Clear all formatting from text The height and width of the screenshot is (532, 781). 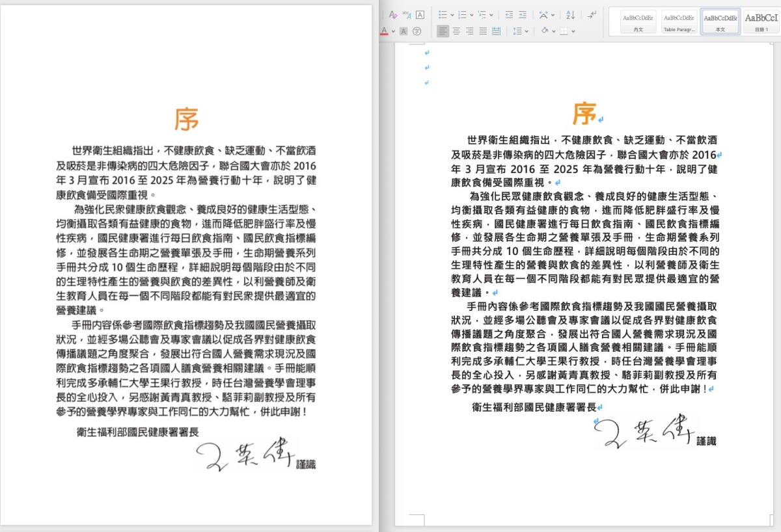click(x=392, y=14)
